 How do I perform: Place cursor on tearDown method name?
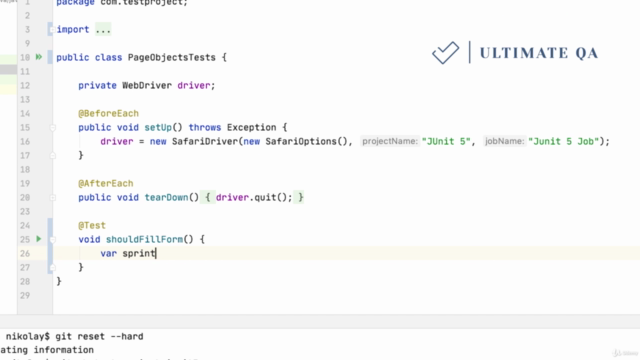click(x=166, y=198)
